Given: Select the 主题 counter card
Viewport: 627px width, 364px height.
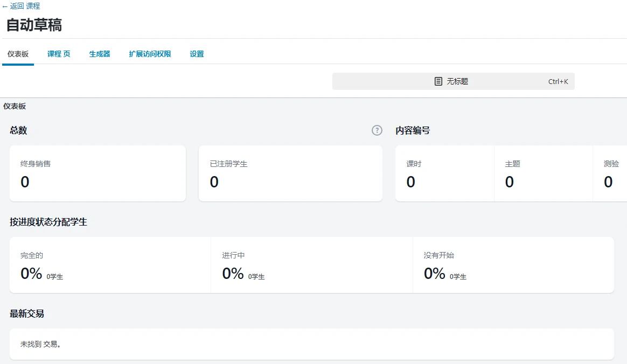Looking at the screenshot, I should [x=543, y=172].
